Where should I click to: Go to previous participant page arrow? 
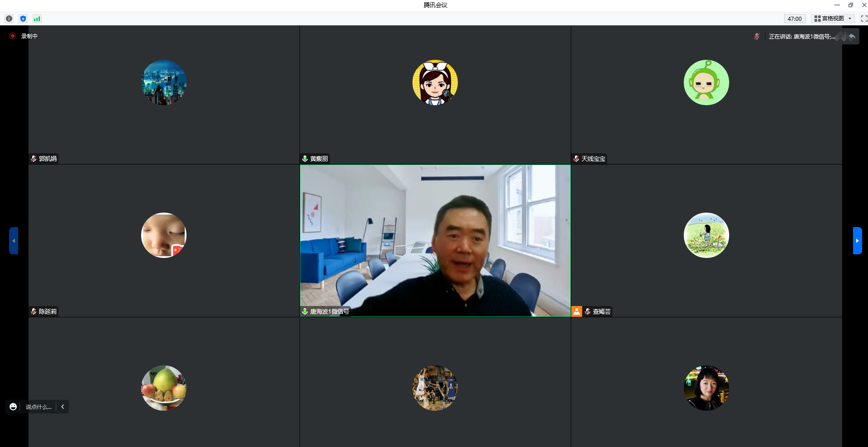coord(14,241)
